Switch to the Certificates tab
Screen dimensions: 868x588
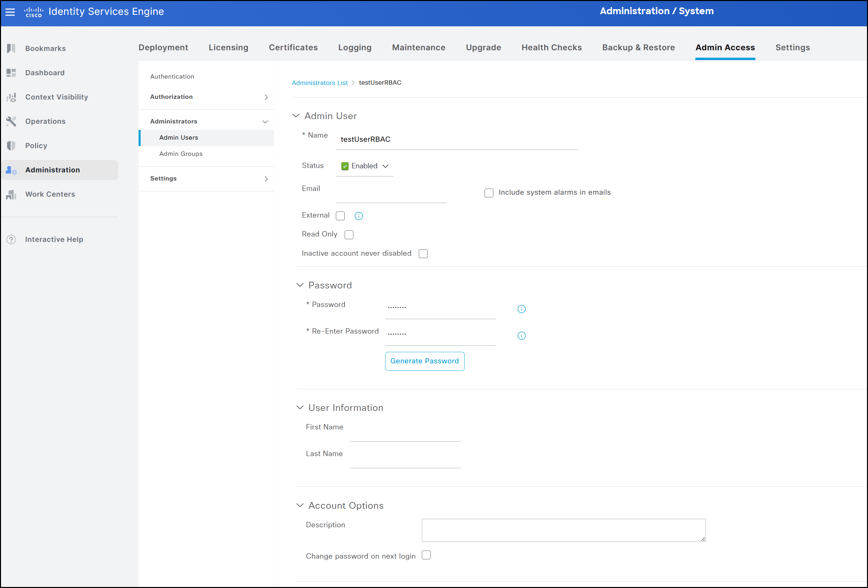point(293,48)
